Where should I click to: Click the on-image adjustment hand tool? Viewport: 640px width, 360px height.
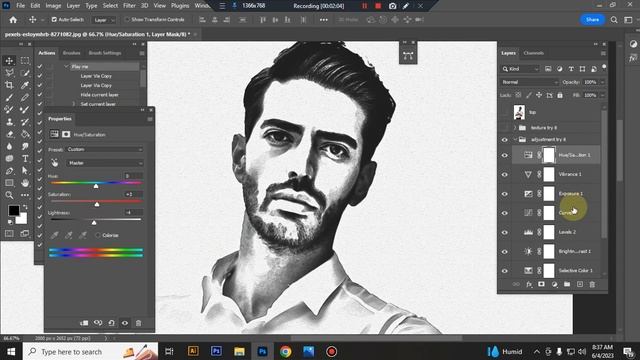(55, 163)
